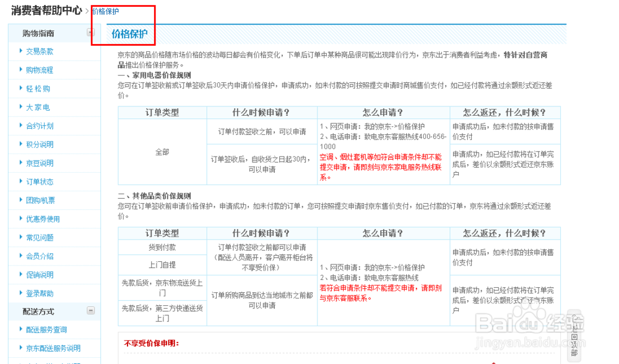The height and width of the screenshot is (364, 619).
Task: Open the 购物流程 sidebar link
Action: pos(40,70)
